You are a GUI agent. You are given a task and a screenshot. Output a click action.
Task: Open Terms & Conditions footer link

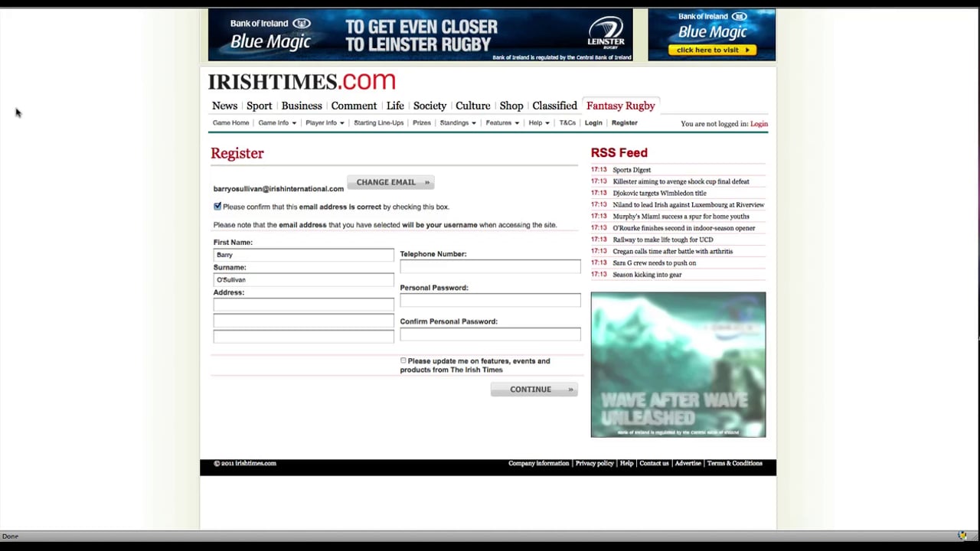pyautogui.click(x=734, y=463)
